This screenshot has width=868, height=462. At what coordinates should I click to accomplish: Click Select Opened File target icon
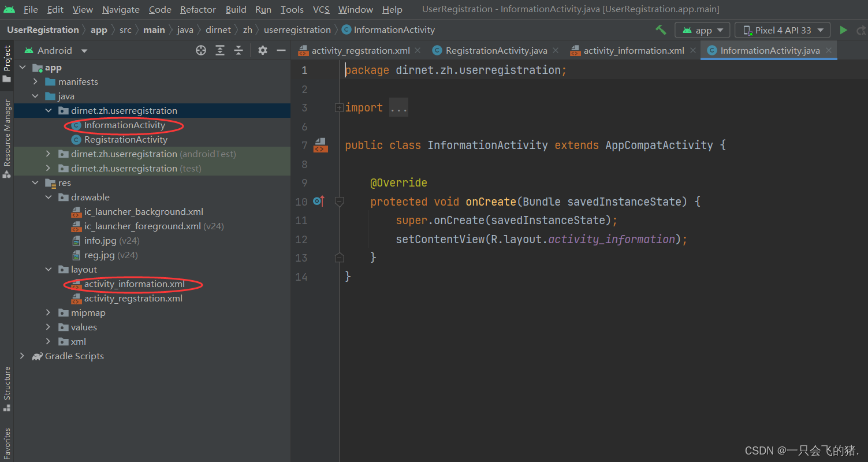tap(201, 50)
